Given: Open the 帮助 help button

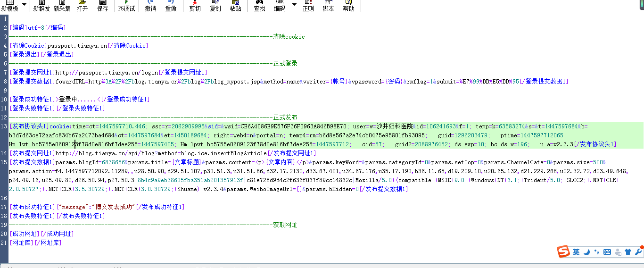Looking at the screenshot, I should point(348,6).
